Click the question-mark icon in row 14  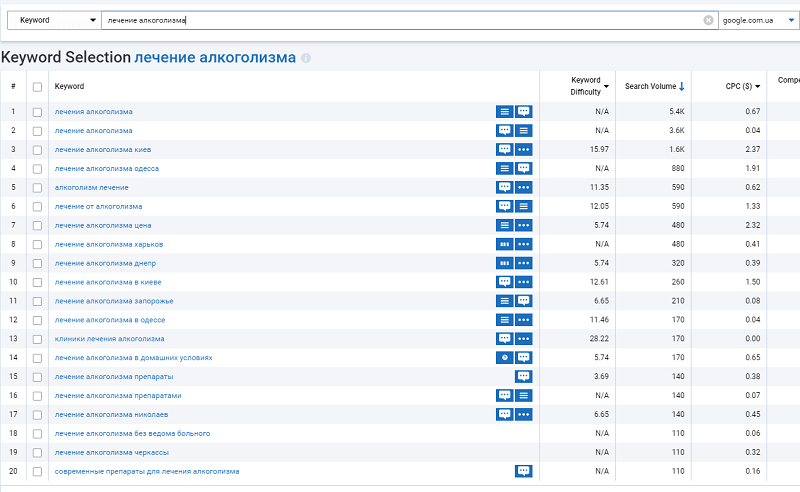tap(505, 358)
